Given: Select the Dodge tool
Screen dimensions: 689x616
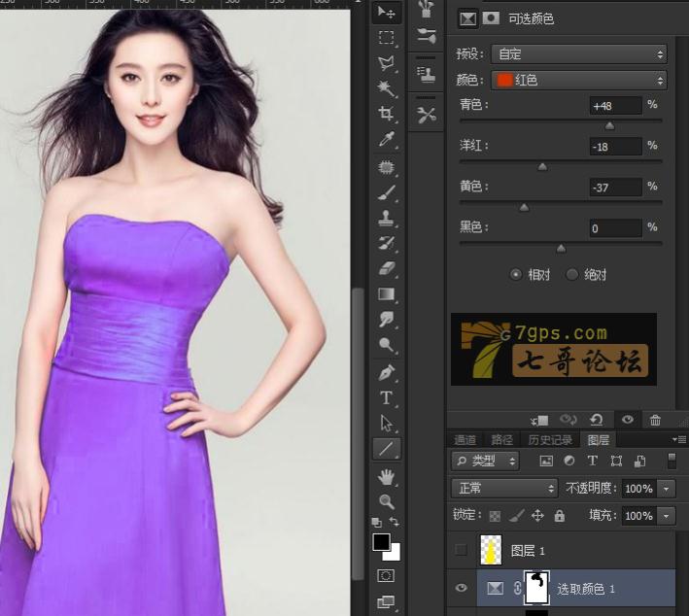Looking at the screenshot, I should click(x=386, y=345).
